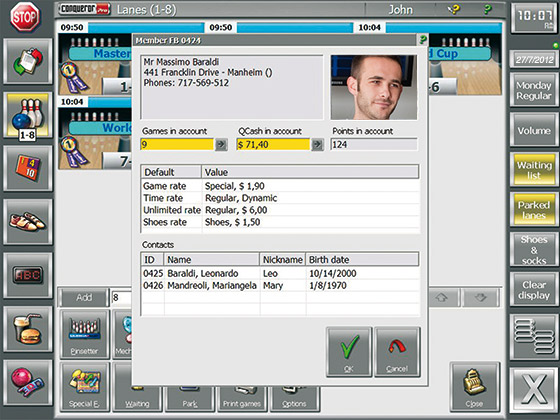
Task: Open the ABC display text icon
Action: click(28, 275)
